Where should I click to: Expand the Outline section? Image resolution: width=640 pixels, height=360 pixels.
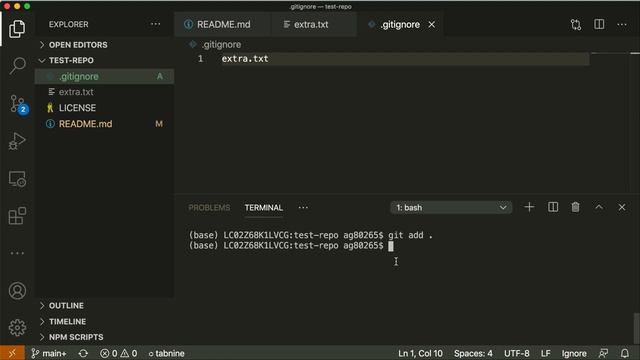66,306
